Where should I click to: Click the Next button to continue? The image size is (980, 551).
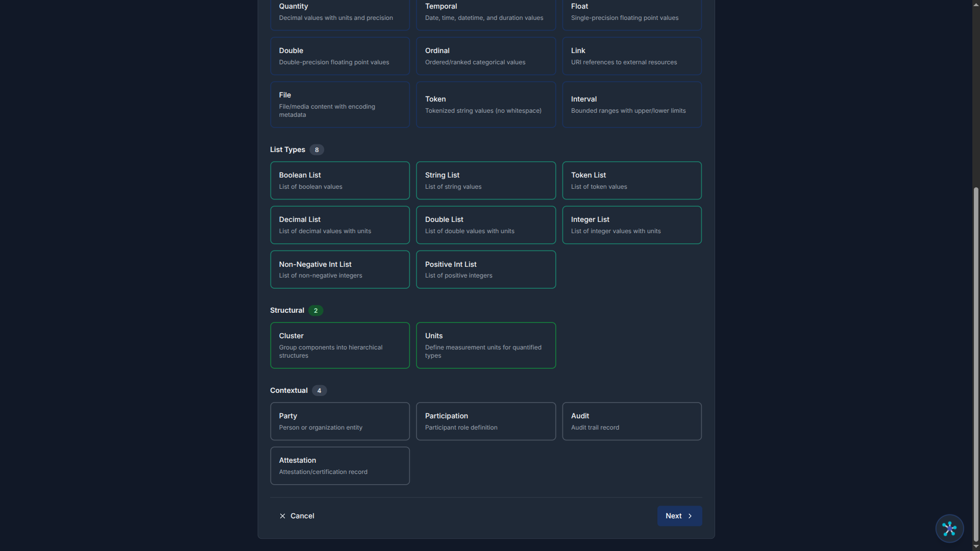(679, 516)
